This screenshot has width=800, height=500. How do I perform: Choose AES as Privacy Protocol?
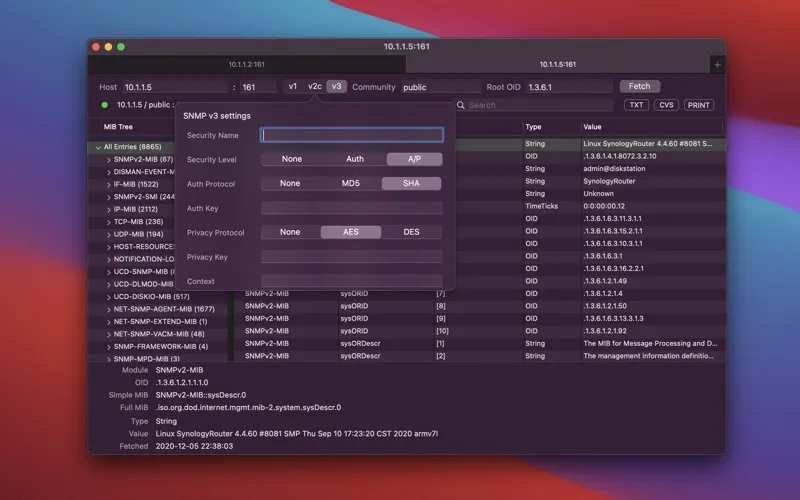(x=351, y=232)
